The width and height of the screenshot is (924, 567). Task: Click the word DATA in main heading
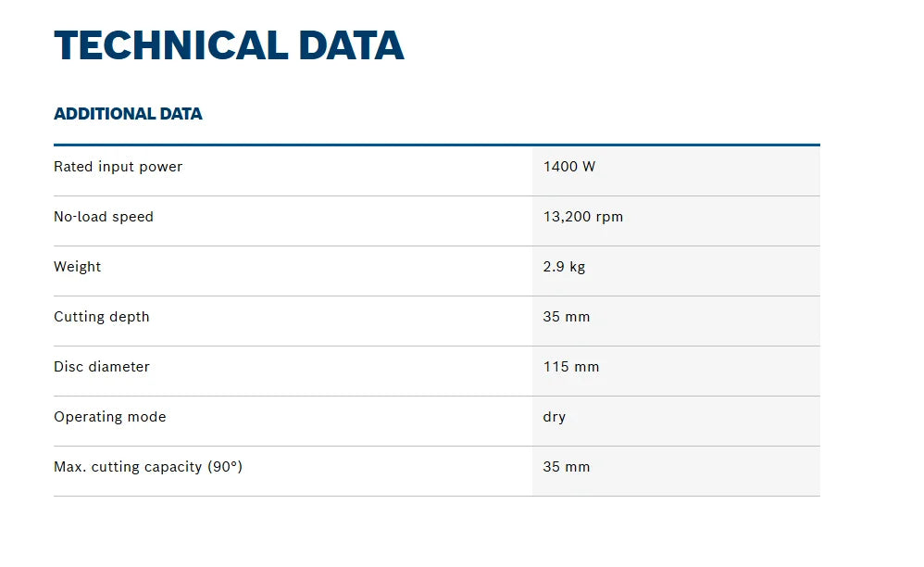point(351,45)
